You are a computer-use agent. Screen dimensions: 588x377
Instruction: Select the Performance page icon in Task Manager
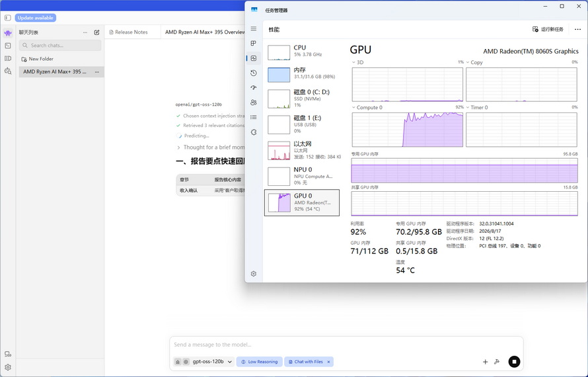(254, 58)
